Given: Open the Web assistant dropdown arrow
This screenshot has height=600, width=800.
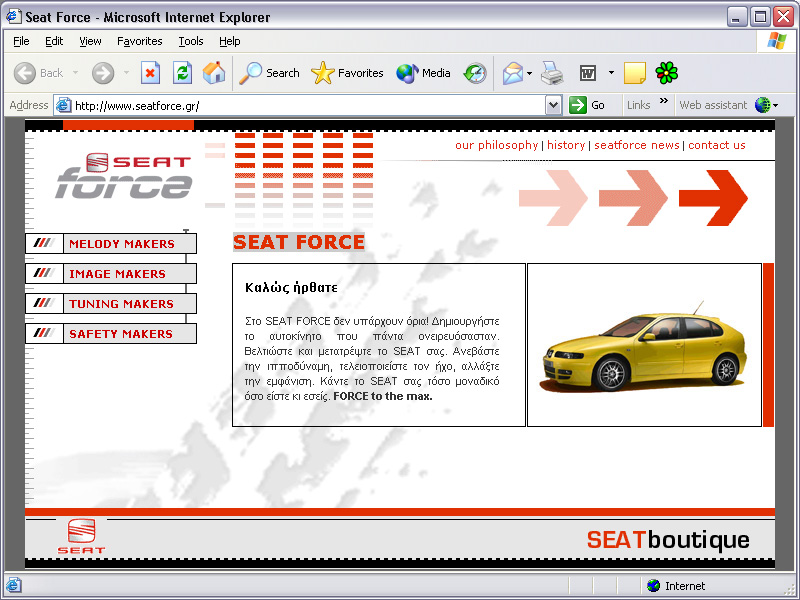Looking at the screenshot, I should (x=776, y=106).
